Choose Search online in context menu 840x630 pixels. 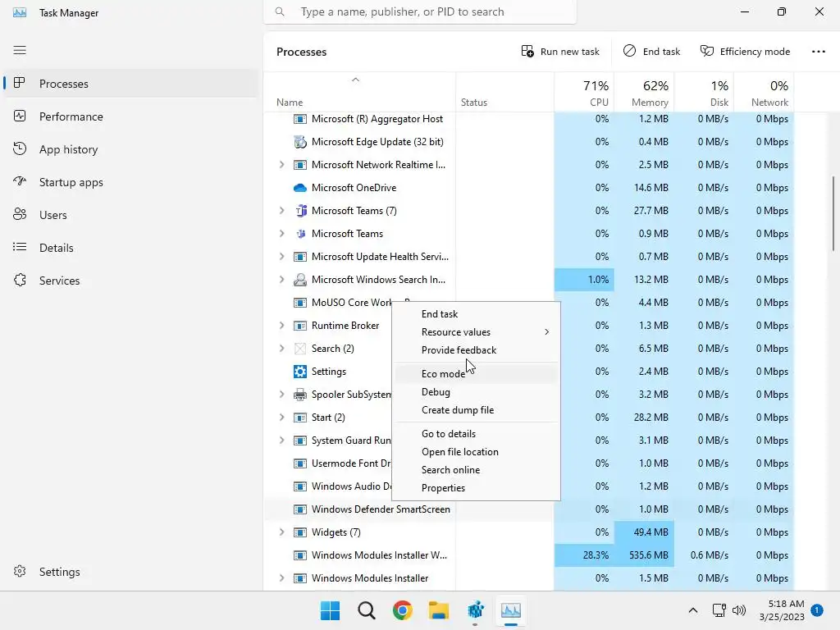click(x=476, y=470)
